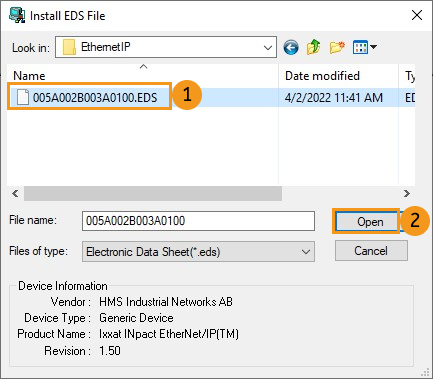
Task: Click the scroll left arrow
Action: 15,193
